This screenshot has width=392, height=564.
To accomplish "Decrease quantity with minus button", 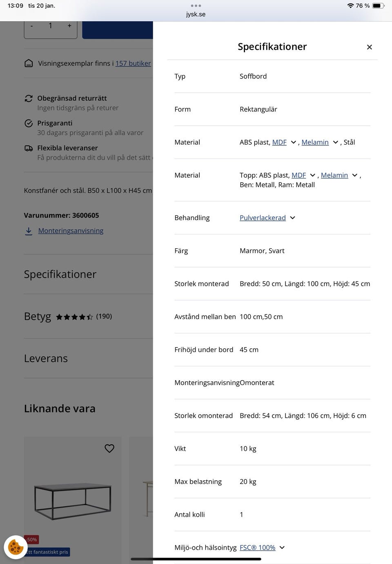I will point(32,26).
